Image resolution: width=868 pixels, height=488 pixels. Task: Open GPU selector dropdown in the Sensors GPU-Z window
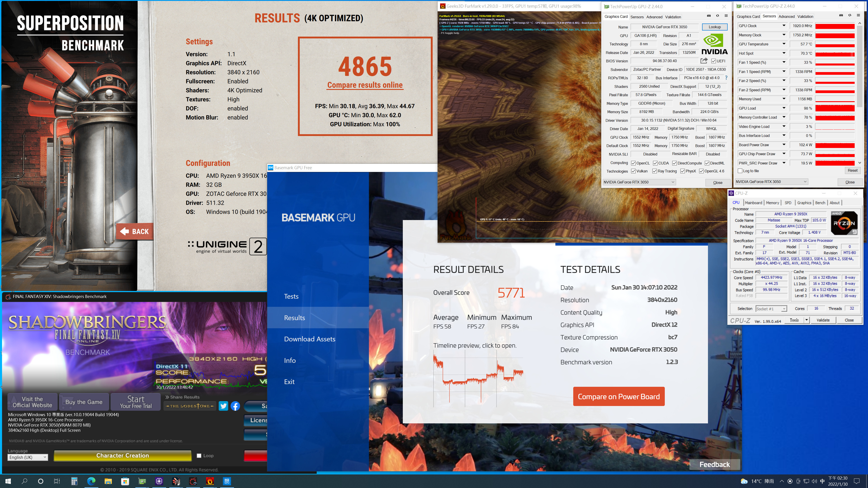[x=771, y=181]
